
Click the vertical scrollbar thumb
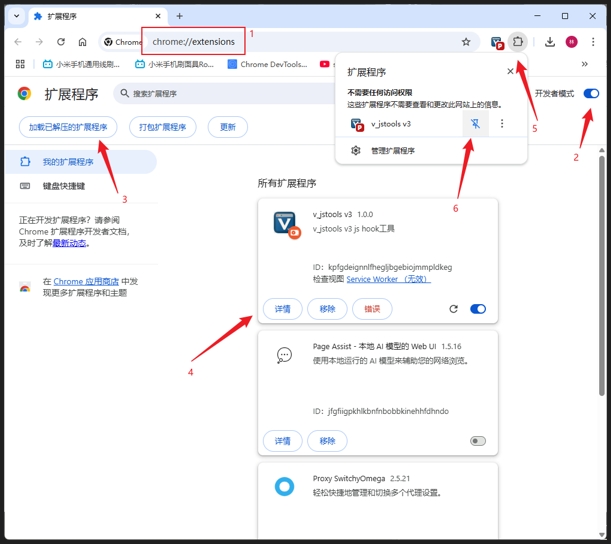click(602, 276)
